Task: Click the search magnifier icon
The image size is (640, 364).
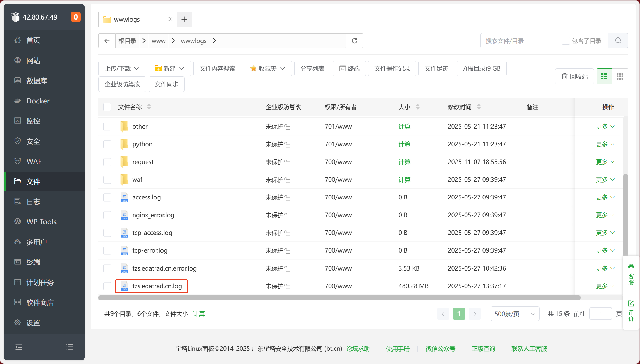Action: [x=618, y=41]
